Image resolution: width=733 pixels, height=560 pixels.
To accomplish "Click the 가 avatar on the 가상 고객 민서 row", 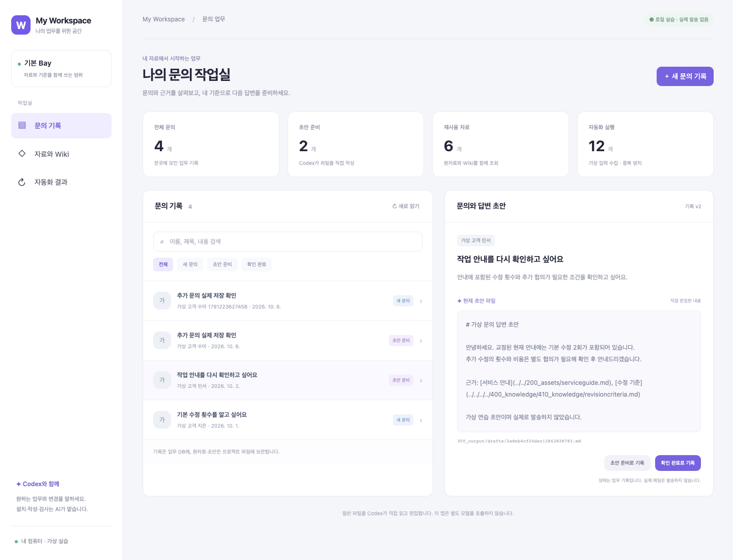I will (162, 380).
